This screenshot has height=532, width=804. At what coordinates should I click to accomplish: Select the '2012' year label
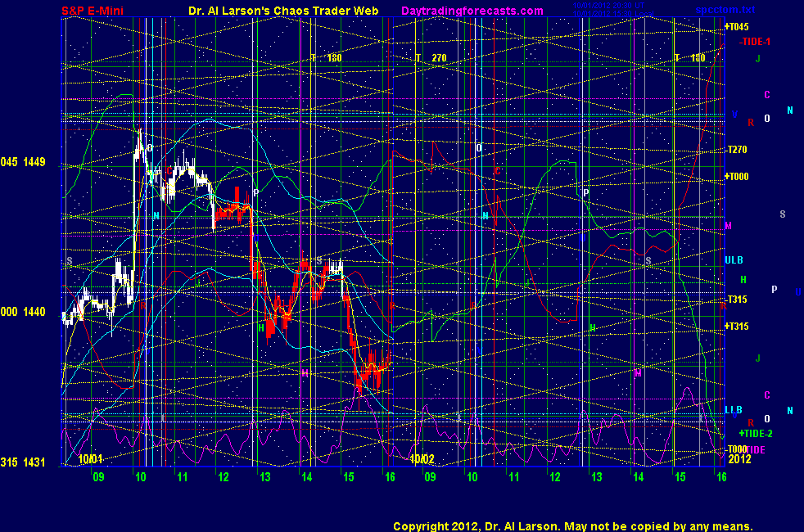pos(739,459)
